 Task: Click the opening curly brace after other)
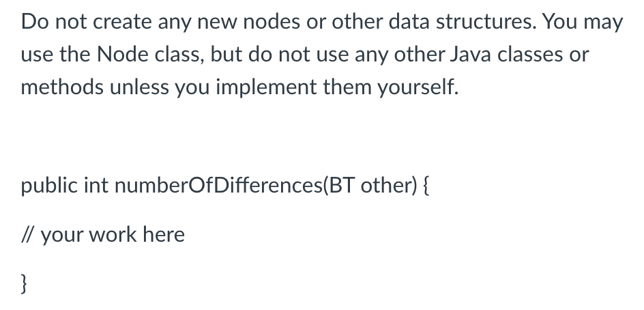coord(426,186)
